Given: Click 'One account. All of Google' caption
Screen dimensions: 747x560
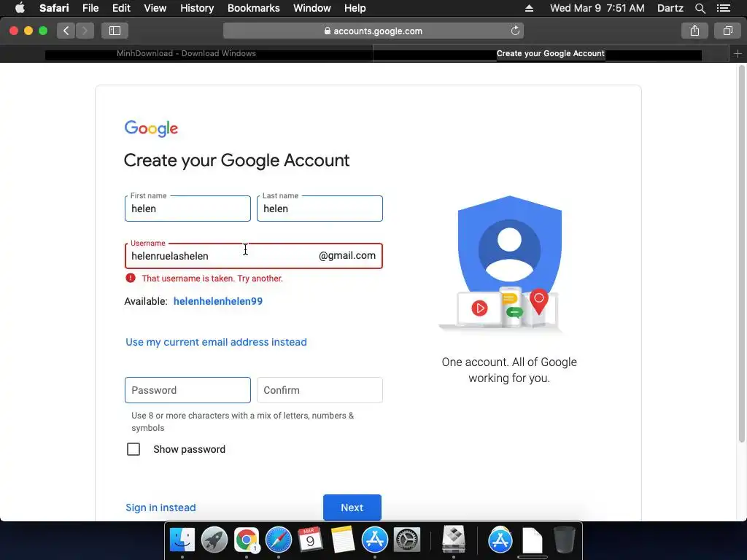Looking at the screenshot, I should pos(509,370).
